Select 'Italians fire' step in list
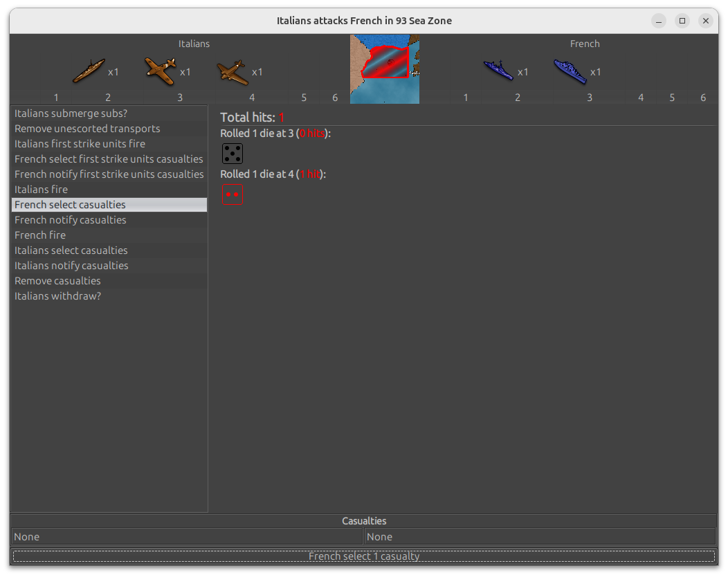This screenshot has height=577, width=728. point(42,190)
